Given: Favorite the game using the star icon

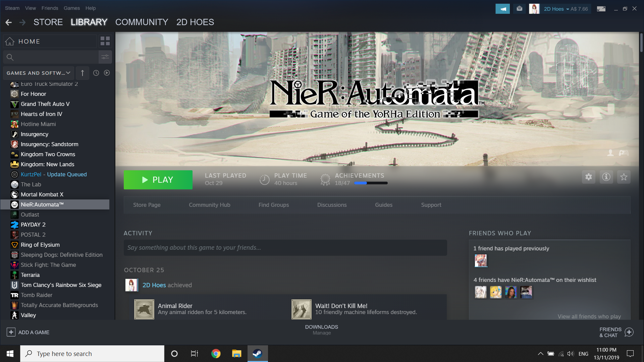Looking at the screenshot, I should [x=624, y=177].
